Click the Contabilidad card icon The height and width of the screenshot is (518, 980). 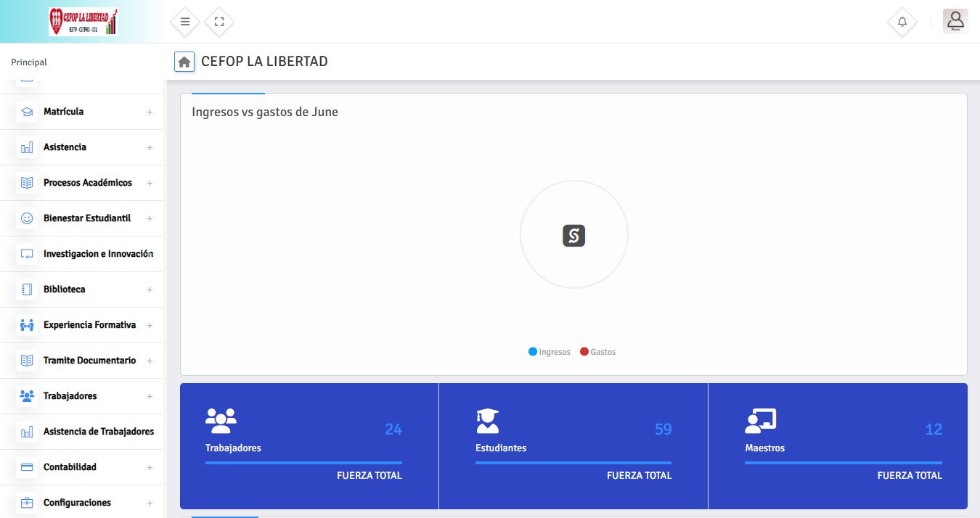(27, 467)
